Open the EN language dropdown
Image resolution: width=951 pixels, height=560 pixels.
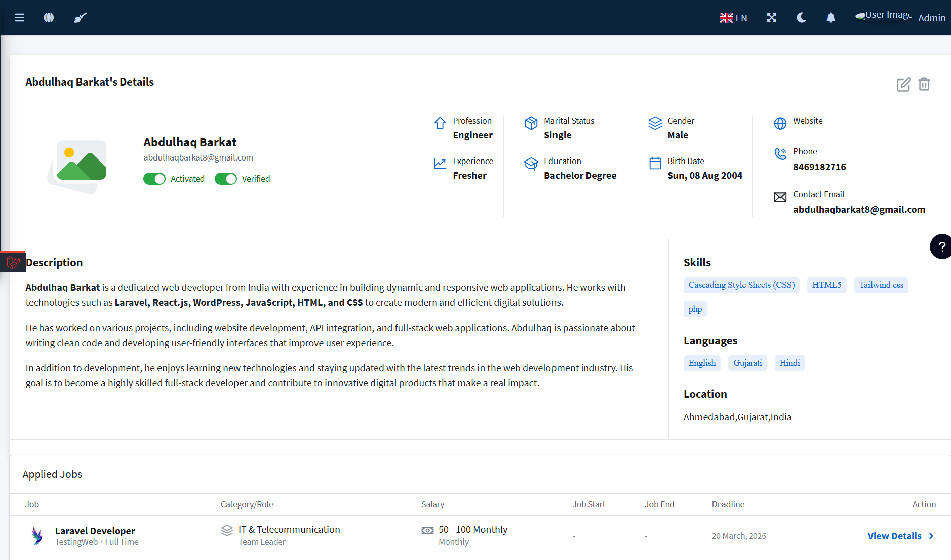(733, 18)
